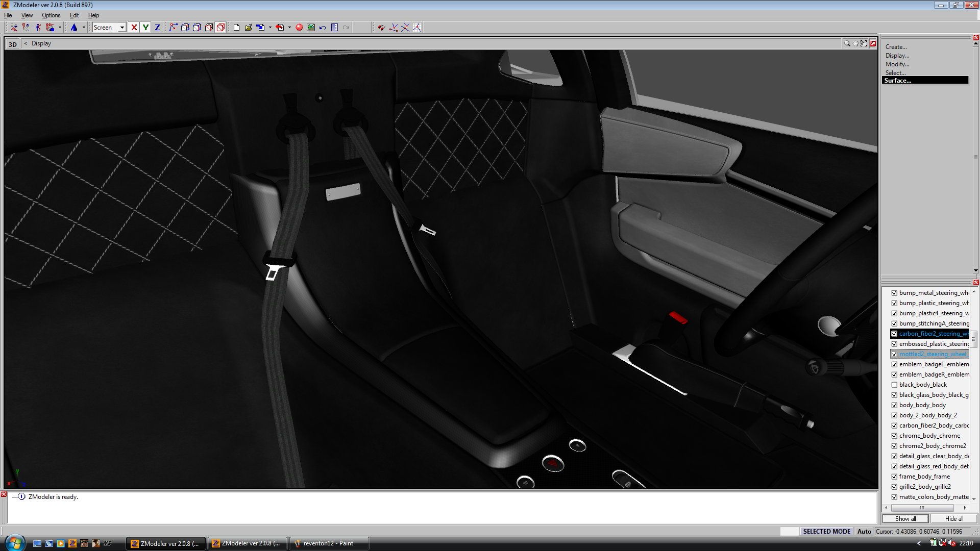Image resolution: width=980 pixels, height=551 pixels.
Task: Expand the Modify... command group
Action: 897,64
